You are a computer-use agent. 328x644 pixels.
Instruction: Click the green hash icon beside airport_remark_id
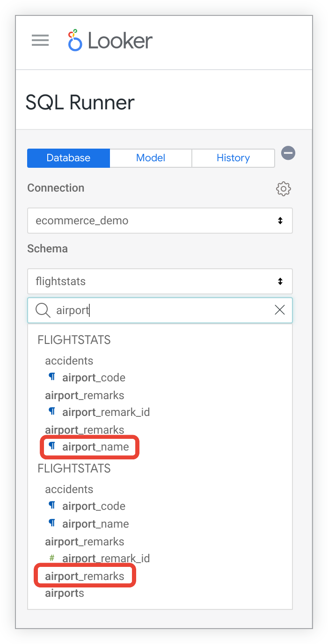[x=52, y=558]
